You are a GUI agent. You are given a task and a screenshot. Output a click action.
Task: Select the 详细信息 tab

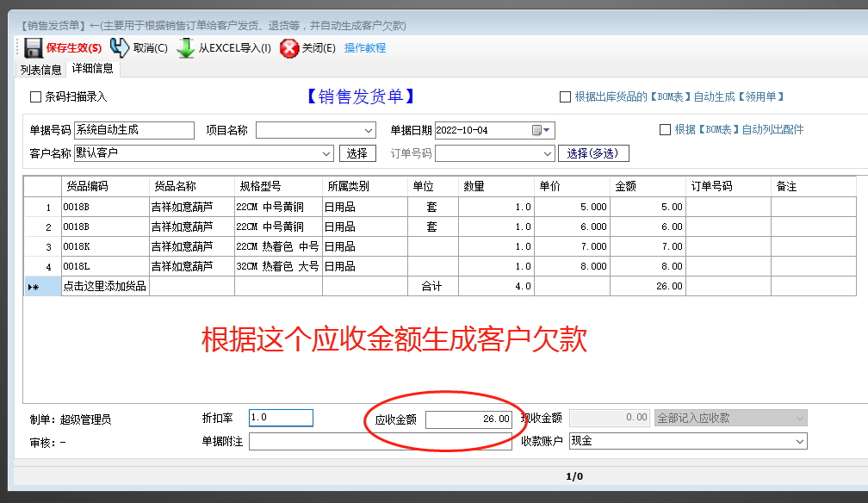coord(91,69)
